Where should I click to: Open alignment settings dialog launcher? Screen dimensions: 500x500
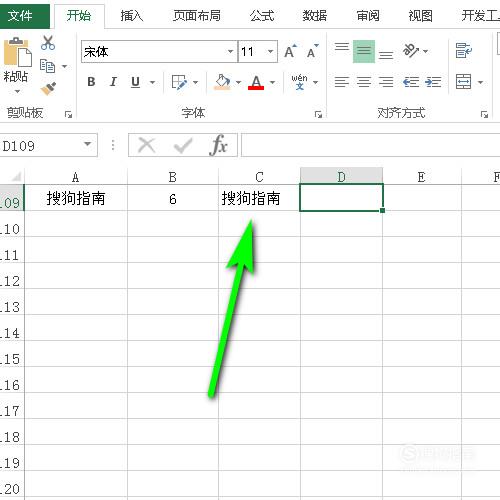pos(484,115)
